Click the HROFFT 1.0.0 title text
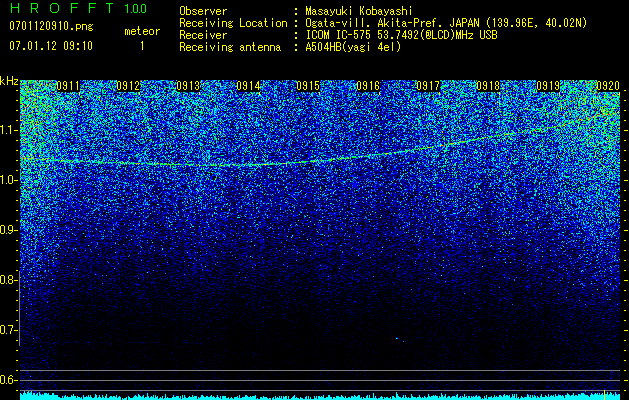Screen dimensions: 629x400 pos(78,8)
